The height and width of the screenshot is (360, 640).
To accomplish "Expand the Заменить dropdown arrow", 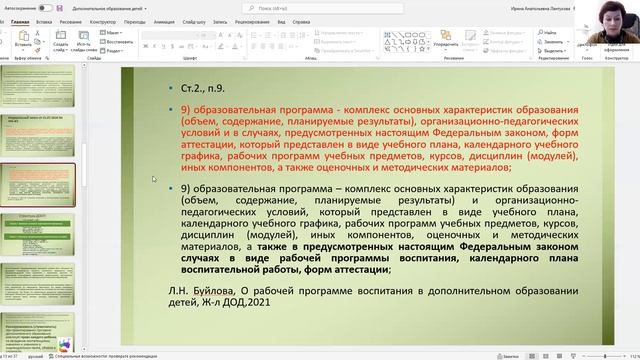I will click(568, 42).
